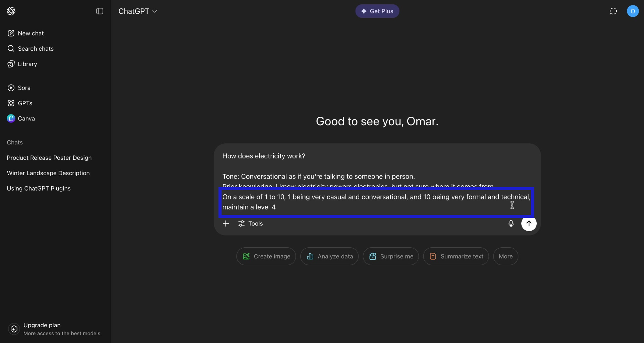
Task: Open the Canva integration
Action: coord(11,118)
